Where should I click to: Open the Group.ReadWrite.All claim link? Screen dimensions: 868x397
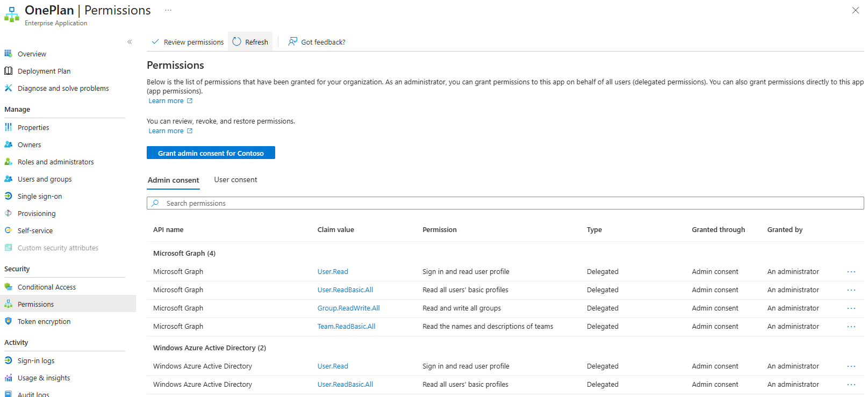pos(348,308)
